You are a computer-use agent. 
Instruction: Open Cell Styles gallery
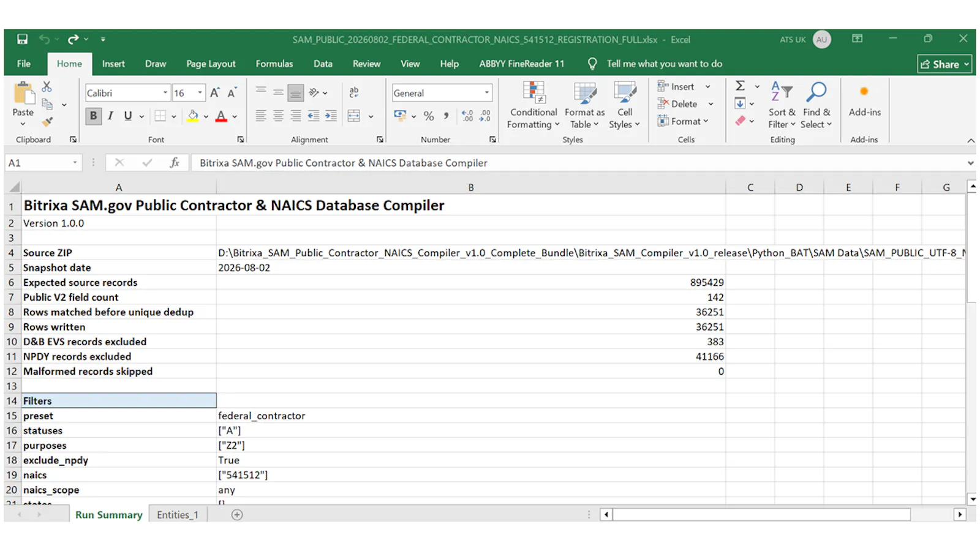click(x=625, y=105)
